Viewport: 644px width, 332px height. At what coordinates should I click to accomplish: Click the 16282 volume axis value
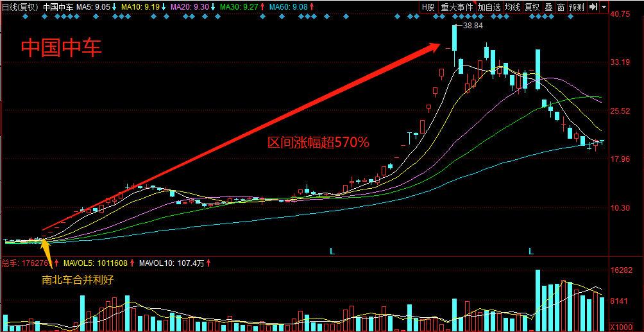coord(620,270)
